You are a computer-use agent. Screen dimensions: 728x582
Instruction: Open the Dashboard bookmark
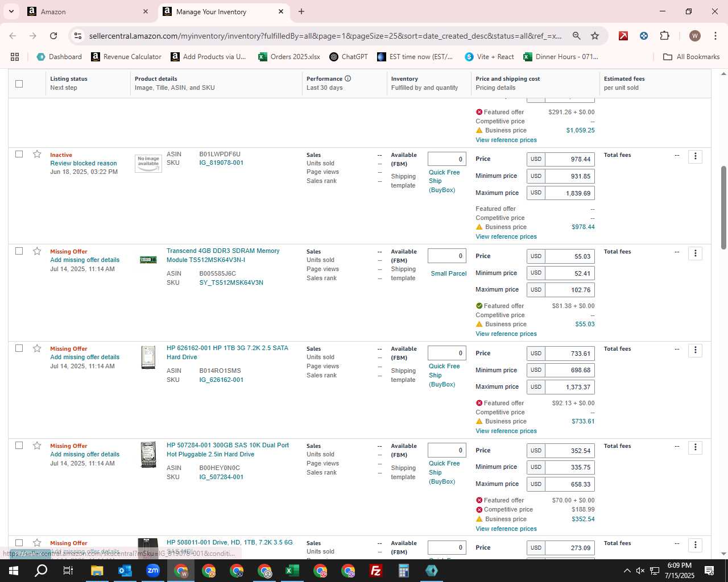59,57
